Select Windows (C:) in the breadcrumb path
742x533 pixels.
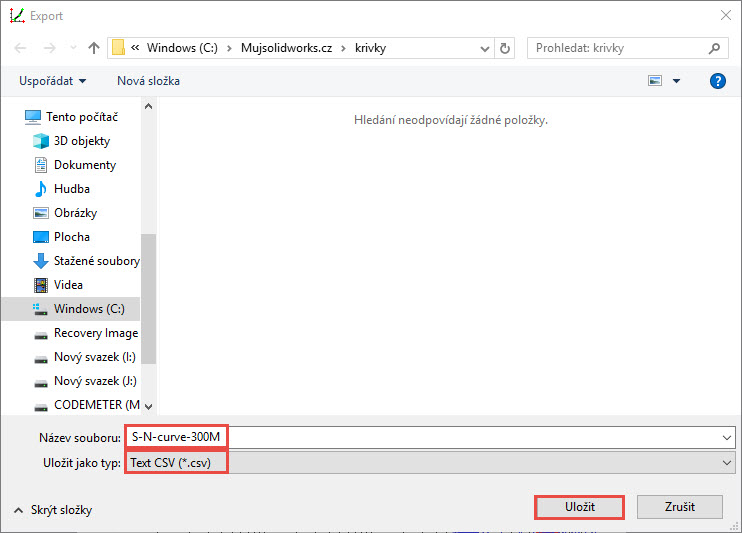(182, 48)
